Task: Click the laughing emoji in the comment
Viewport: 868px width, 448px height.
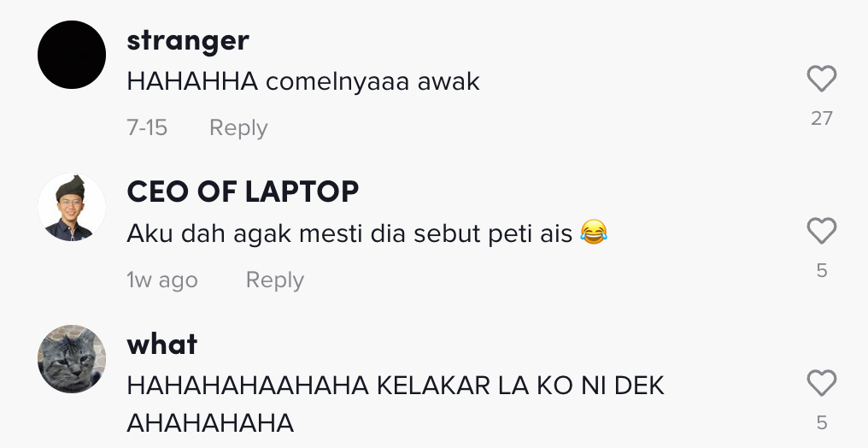Action: 593,233
